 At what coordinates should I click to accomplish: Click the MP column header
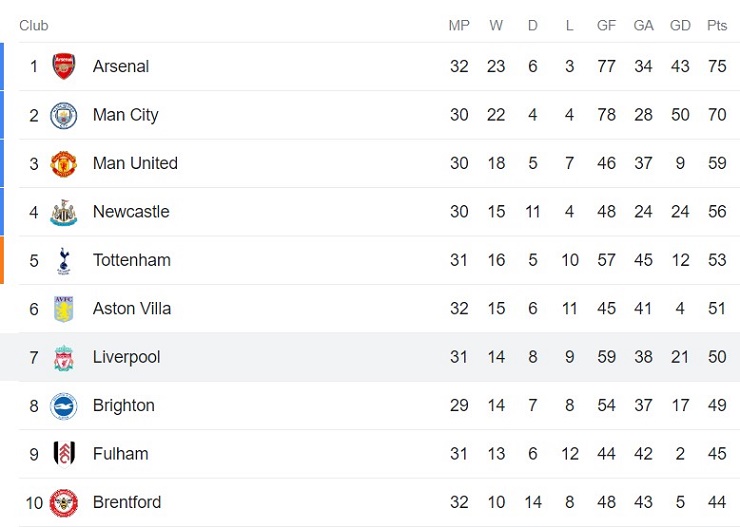coord(459,25)
